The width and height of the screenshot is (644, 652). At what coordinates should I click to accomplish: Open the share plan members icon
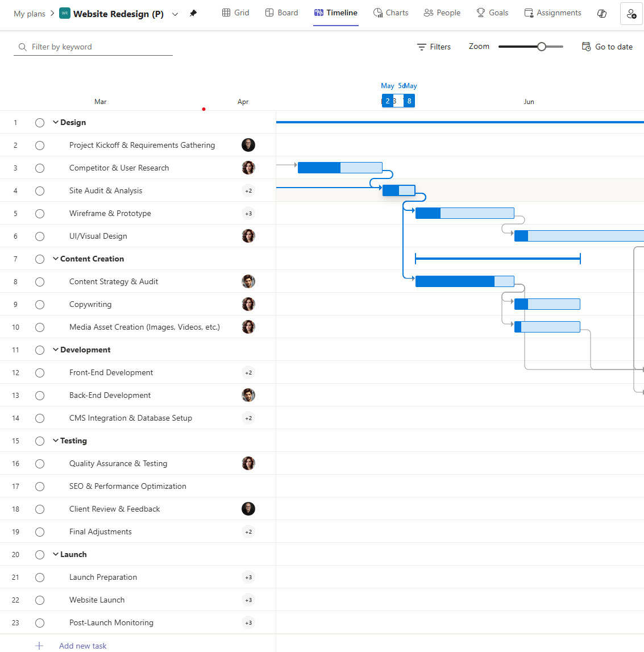point(631,14)
